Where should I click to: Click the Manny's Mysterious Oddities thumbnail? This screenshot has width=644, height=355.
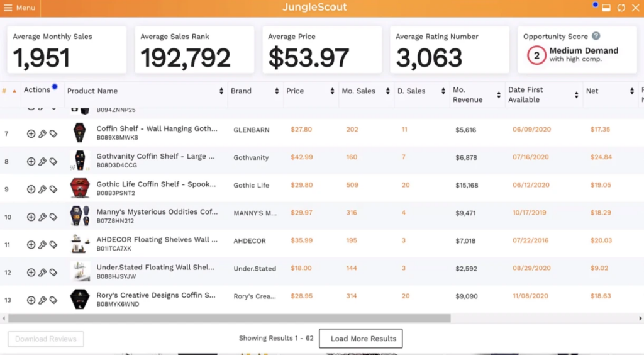(x=80, y=216)
